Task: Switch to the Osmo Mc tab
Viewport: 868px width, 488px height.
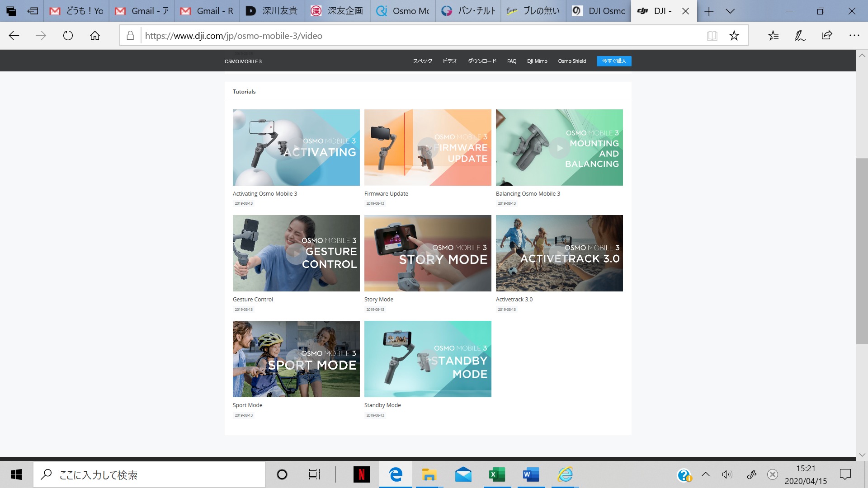Action: [x=403, y=11]
